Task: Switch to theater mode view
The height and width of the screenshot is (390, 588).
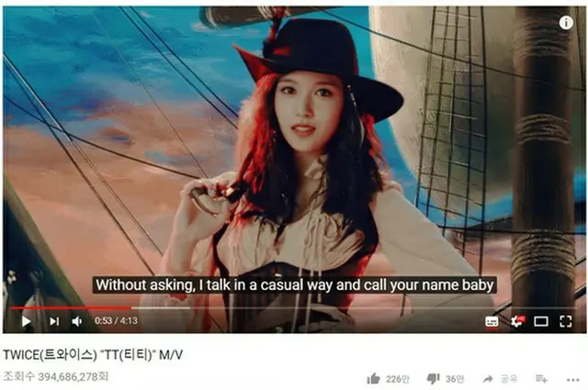Action: tap(541, 321)
